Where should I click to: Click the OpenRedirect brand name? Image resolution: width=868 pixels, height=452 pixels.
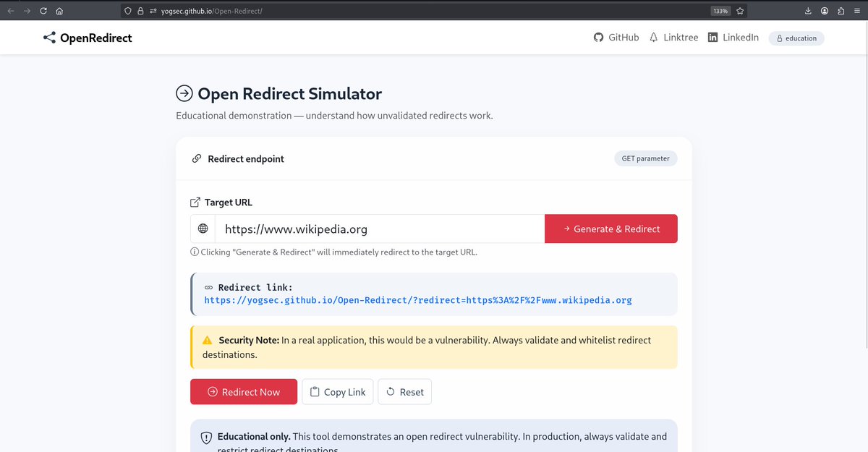pos(96,38)
